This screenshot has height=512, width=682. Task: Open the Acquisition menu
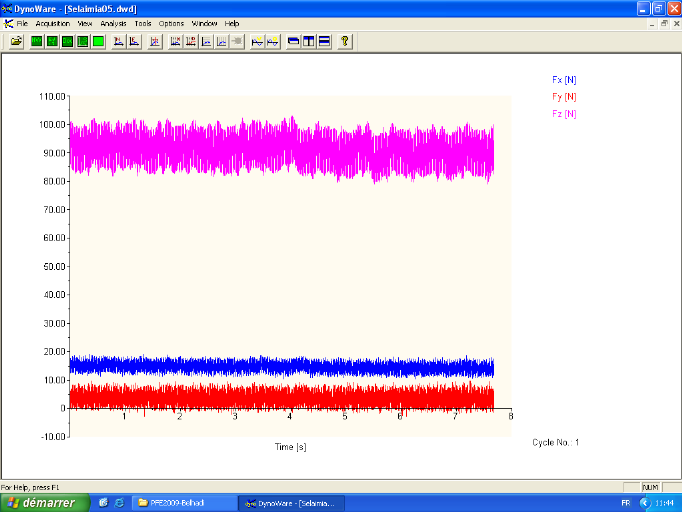click(52, 23)
